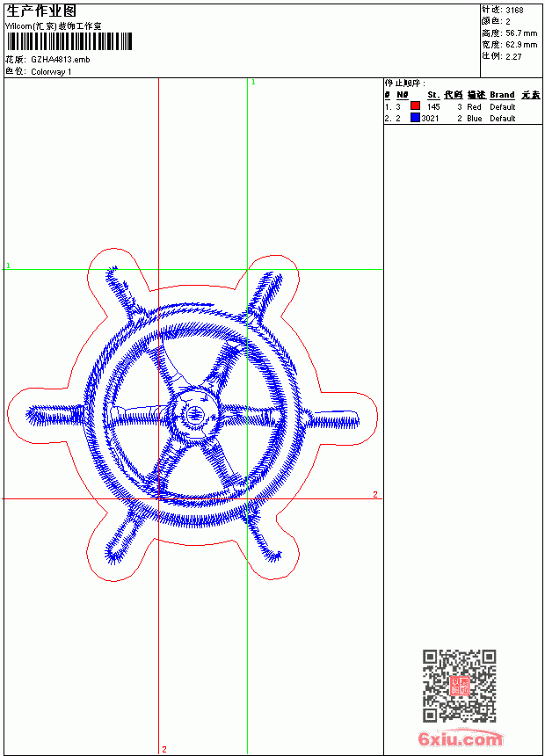Viewport: 545px width, 756px height.
Task: Select the Red stop row description
Action: point(474,107)
